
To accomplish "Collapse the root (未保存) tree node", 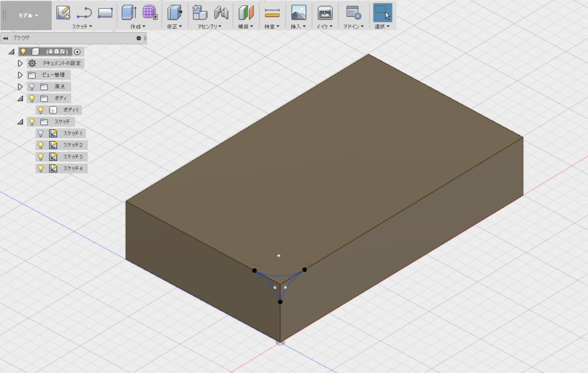I will (11, 52).
